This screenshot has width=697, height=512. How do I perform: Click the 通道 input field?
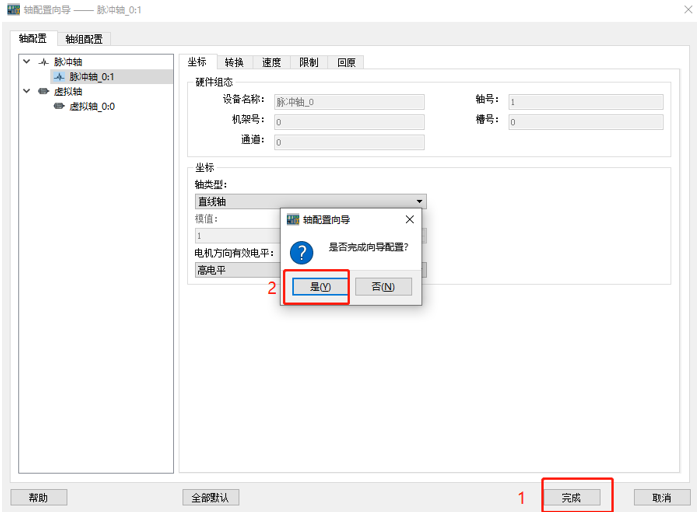point(349,142)
